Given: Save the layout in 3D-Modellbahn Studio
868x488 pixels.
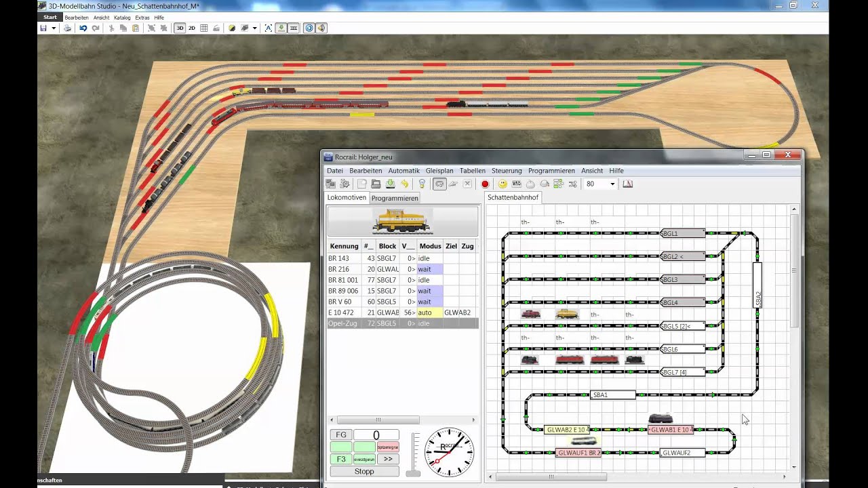Looking at the screenshot, I should coord(43,28).
